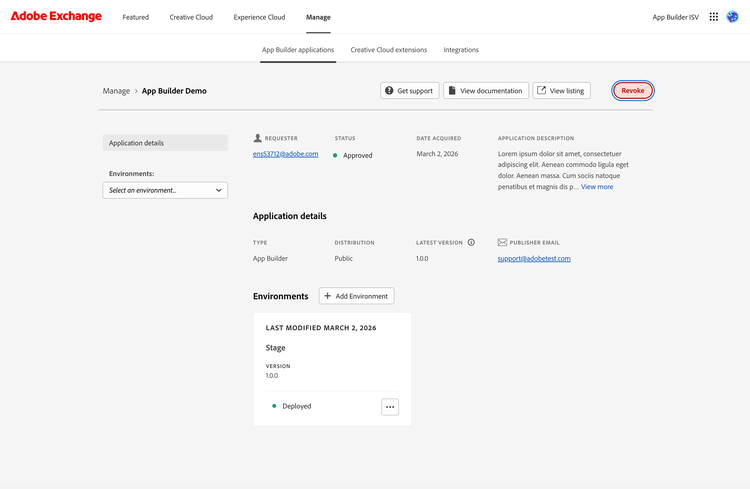Open the user profile avatar
The width and height of the screenshot is (750, 489).
click(732, 17)
